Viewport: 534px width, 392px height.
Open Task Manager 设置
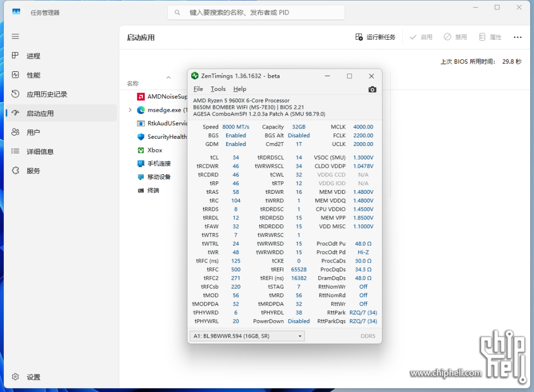pos(61,377)
